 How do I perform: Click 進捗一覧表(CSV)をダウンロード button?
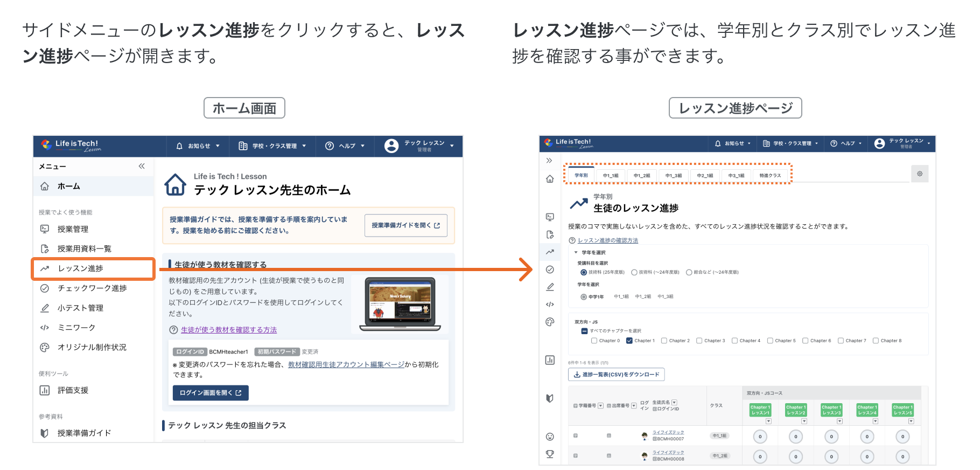(617, 375)
